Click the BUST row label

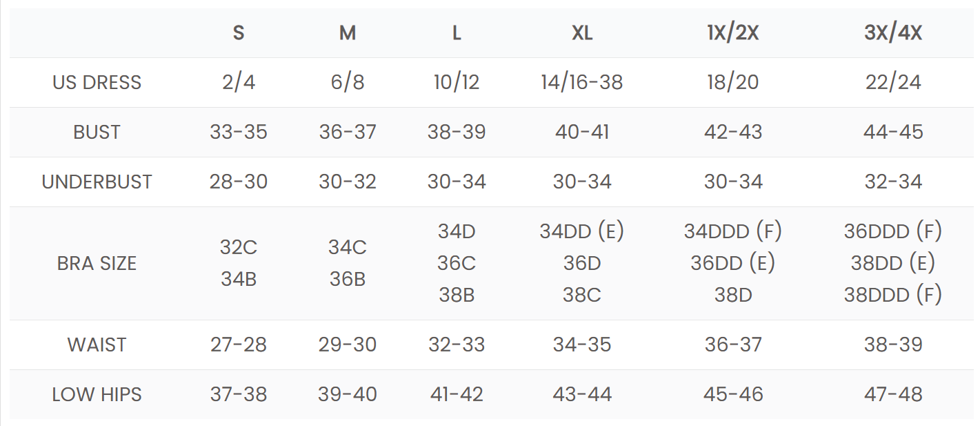[x=97, y=132]
